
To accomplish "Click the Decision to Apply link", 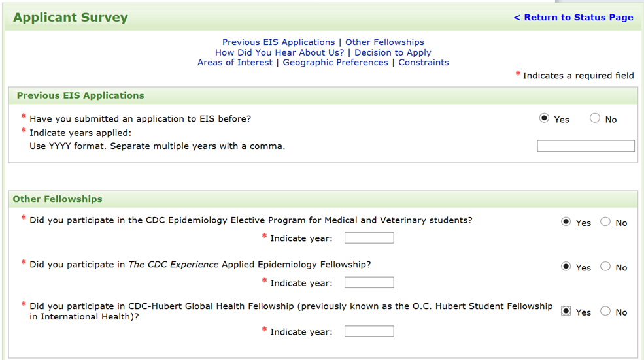I will pyautogui.click(x=393, y=52).
